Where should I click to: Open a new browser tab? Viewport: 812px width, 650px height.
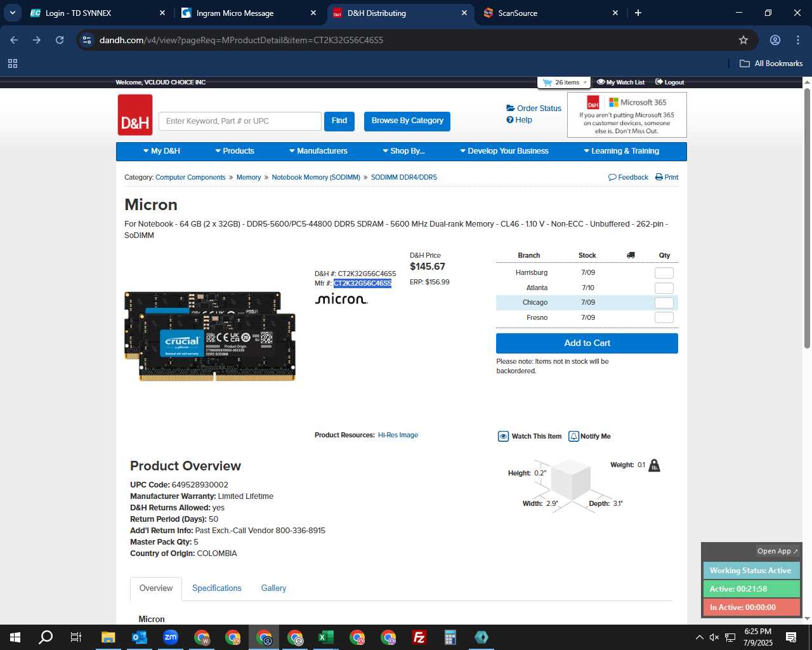tap(638, 13)
